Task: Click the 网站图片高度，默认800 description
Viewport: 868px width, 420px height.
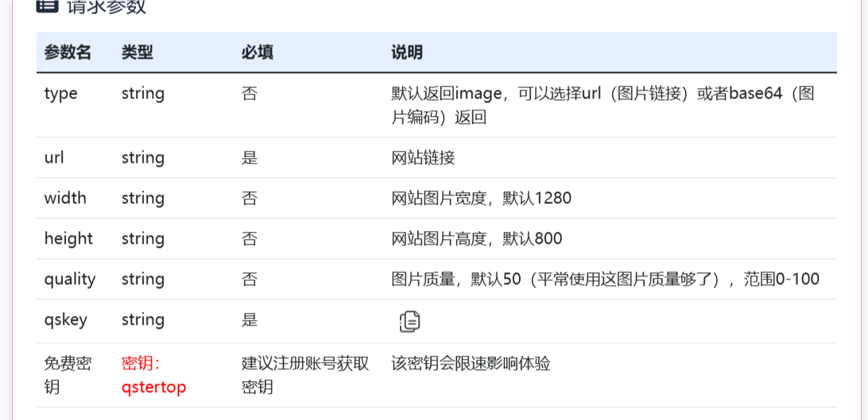Action: pos(477,239)
